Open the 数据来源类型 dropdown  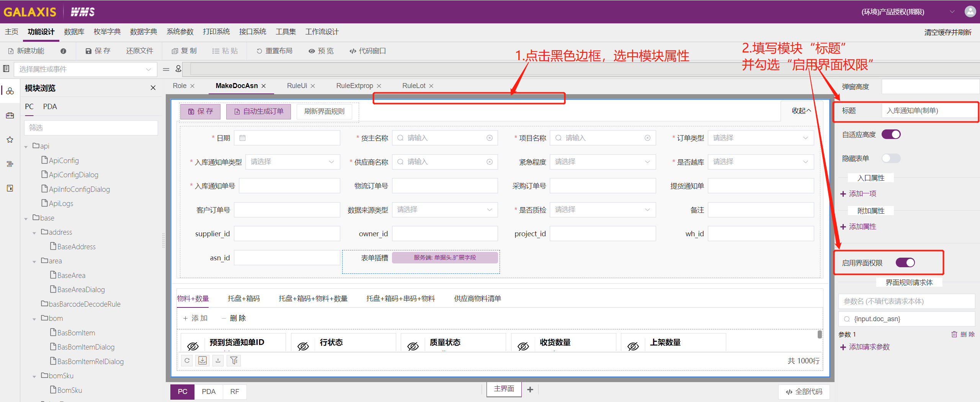[x=445, y=210]
